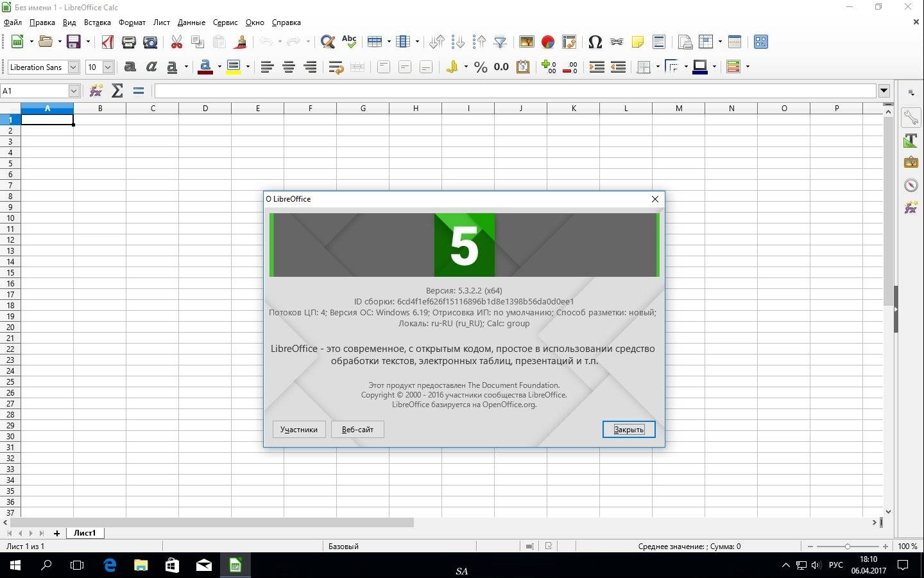The height and width of the screenshot is (578, 924).
Task: Click the Веб-сайт button
Action: (357, 430)
